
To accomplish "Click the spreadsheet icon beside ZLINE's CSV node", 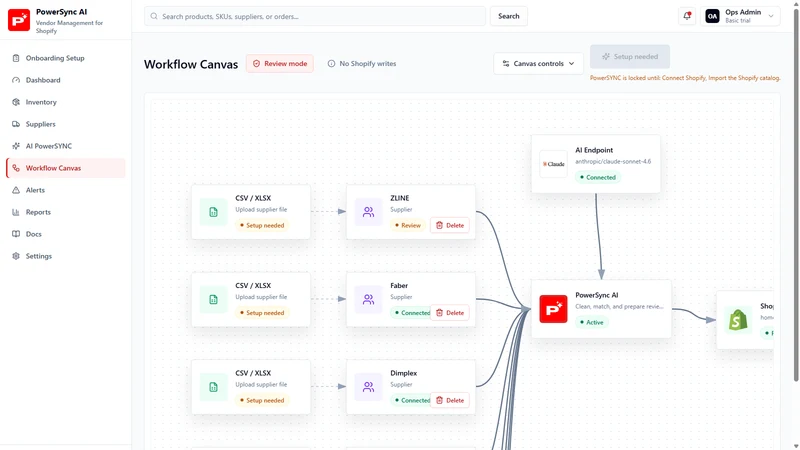I will click(x=213, y=212).
